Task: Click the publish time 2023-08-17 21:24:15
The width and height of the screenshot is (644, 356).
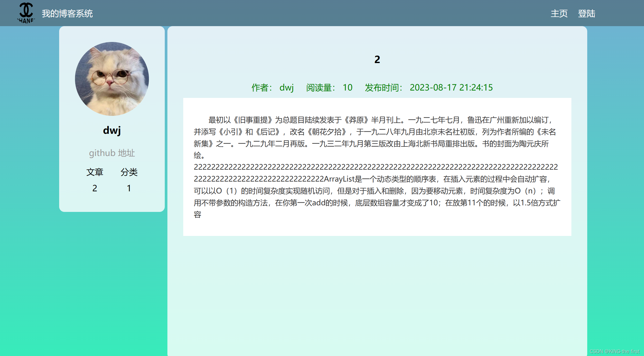Action: pyautogui.click(x=451, y=87)
